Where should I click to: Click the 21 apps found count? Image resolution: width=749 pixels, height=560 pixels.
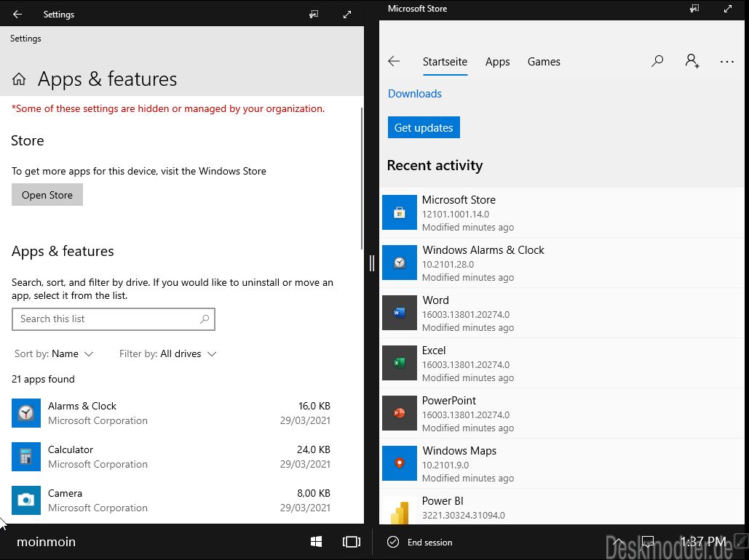coord(43,379)
